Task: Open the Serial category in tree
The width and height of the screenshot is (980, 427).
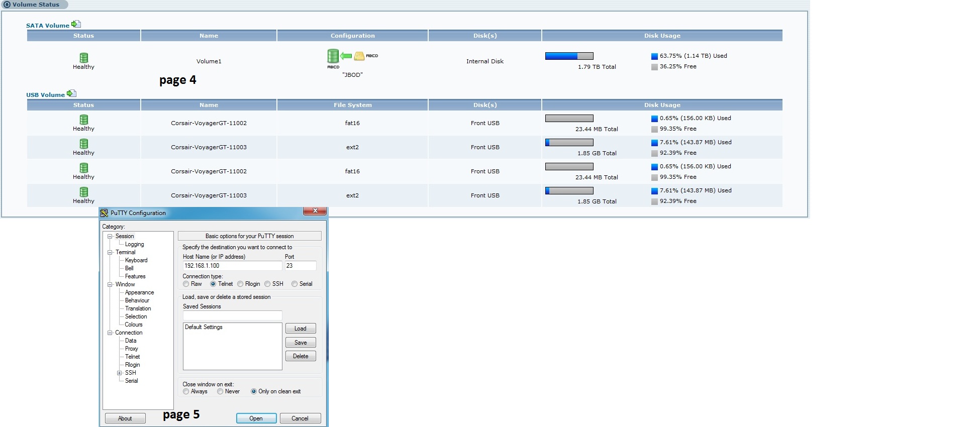Action: point(131,381)
